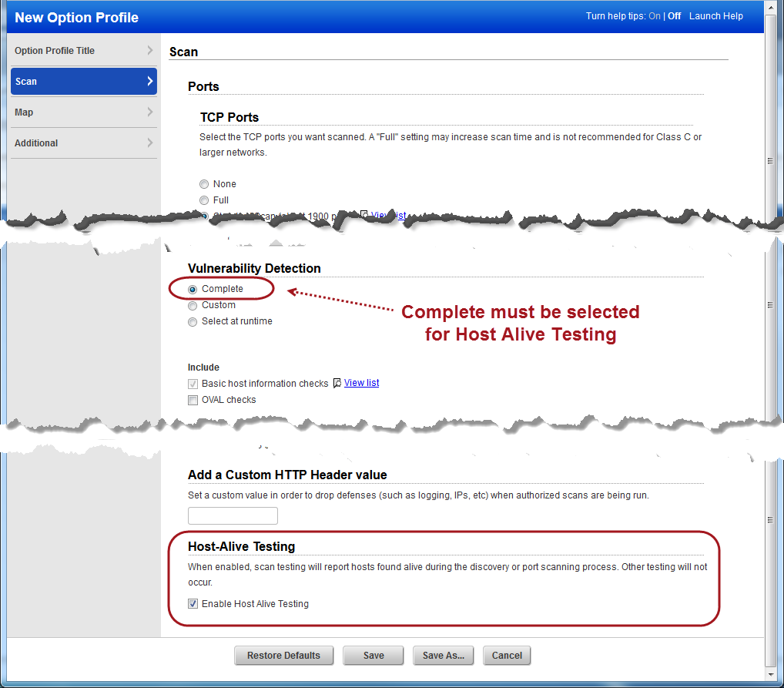The width and height of the screenshot is (784, 688).
Task: Click the highlighted arrow on the Scan tab
Action: tap(151, 81)
